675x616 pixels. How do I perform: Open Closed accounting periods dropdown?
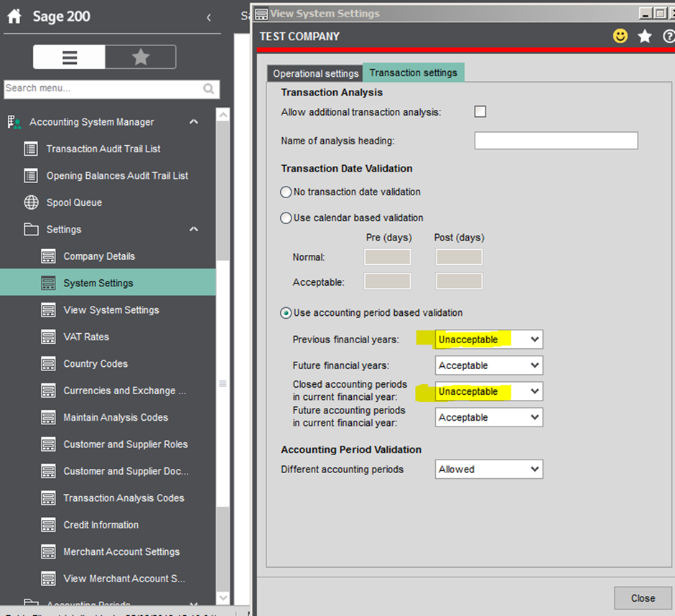click(x=488, y=391)
